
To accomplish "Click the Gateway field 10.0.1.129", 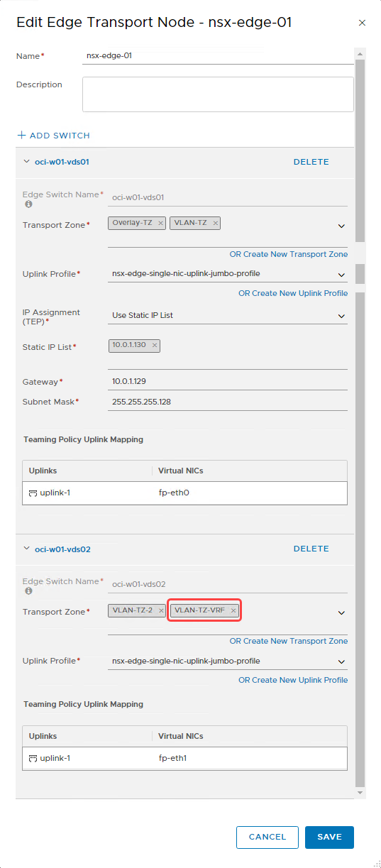I will point(228,382).
